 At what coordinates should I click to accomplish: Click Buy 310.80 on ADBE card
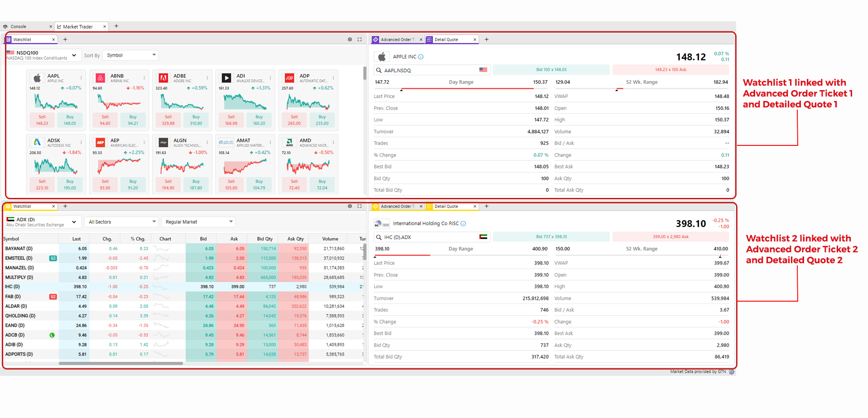point(196,120)
